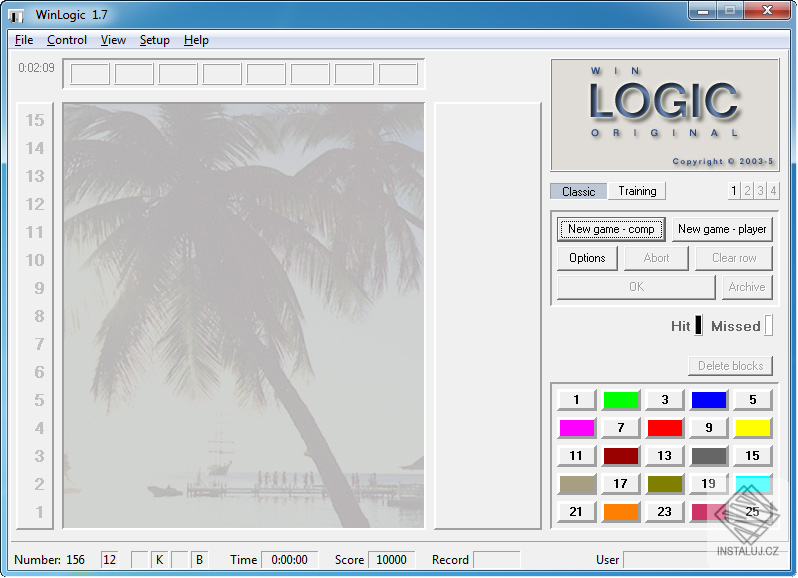Image resolution: width=798 pixels, height=578 pixels.
Task: Pick the bright red color block
Action: click(x=665, y=428)
